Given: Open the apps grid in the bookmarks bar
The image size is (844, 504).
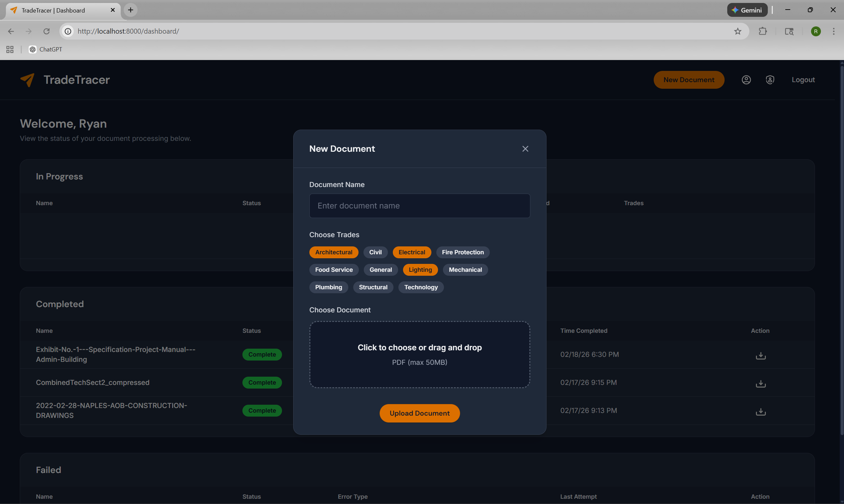Looking at the screenshot, I should point(10,49).
